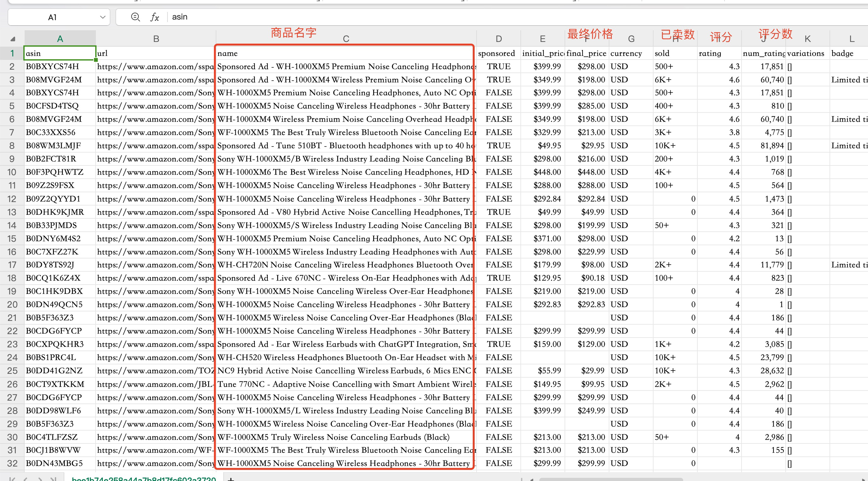Click the Amazon URL starting /TOZ in row 25
The image size is (868, 481).
point(156,370)
